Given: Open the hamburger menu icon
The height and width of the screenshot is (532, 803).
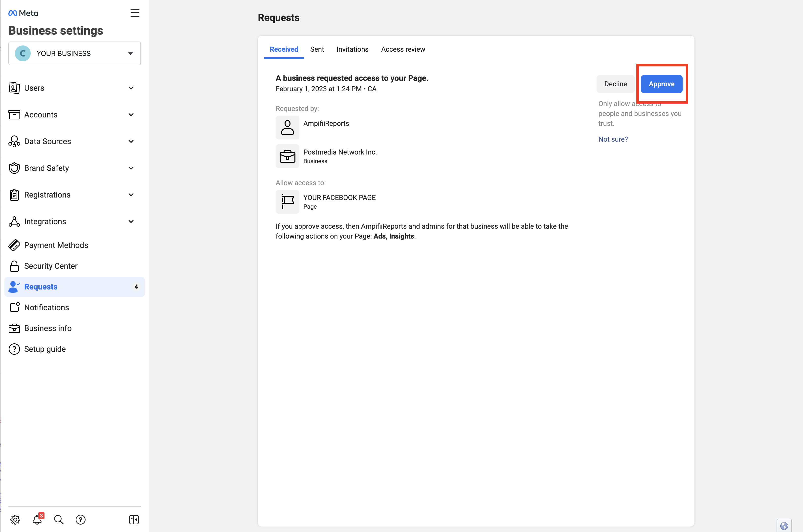Looking at the screenshot, I should pyautogui.click(x=135, y=13).
